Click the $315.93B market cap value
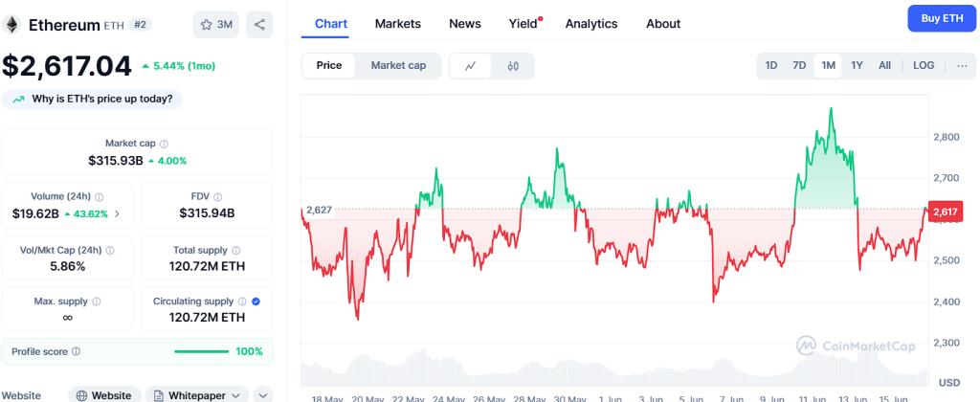 116,161
